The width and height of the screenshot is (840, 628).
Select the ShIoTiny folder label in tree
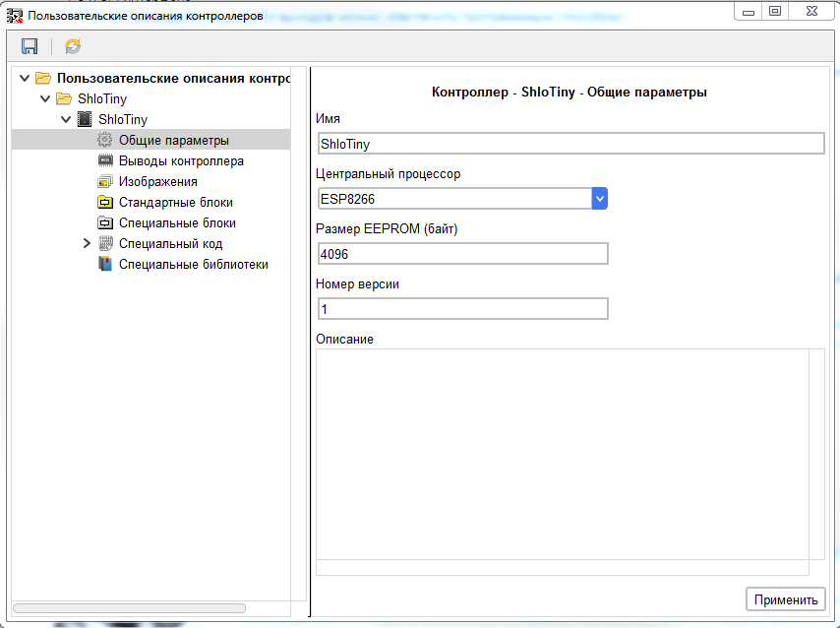point(101,99)
